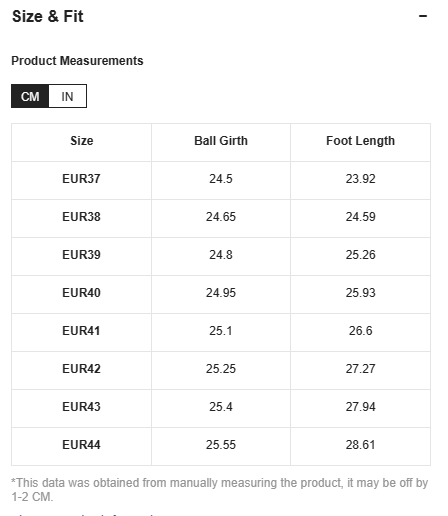Click the Product Measurements label
This screenshot has width=448, height=516.
point(77,61)
